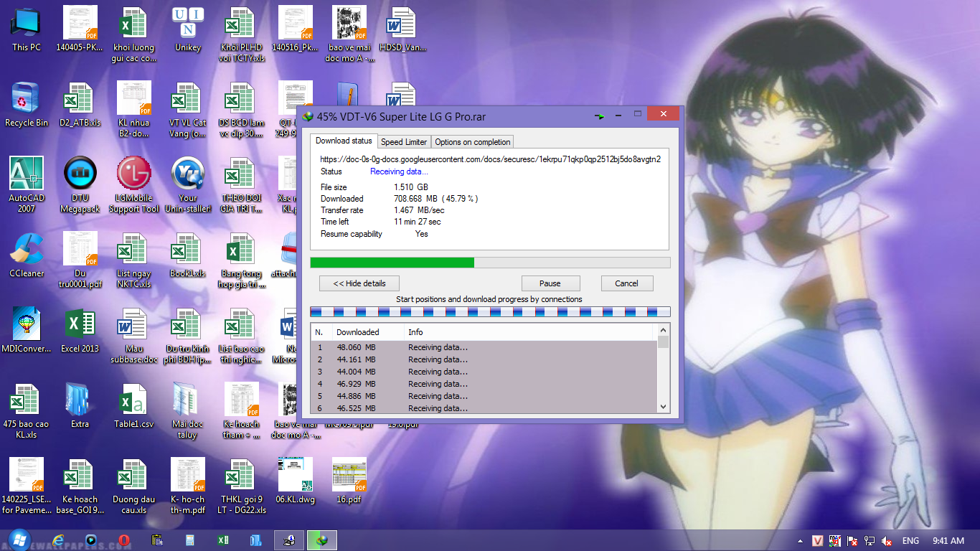Click the Info column header

[529, 332]
